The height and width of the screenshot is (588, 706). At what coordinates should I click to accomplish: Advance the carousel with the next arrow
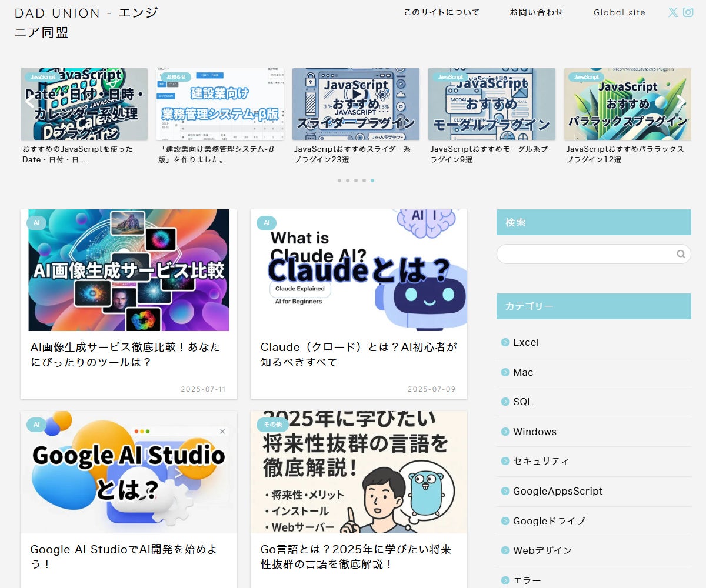[x=681, y=101]
